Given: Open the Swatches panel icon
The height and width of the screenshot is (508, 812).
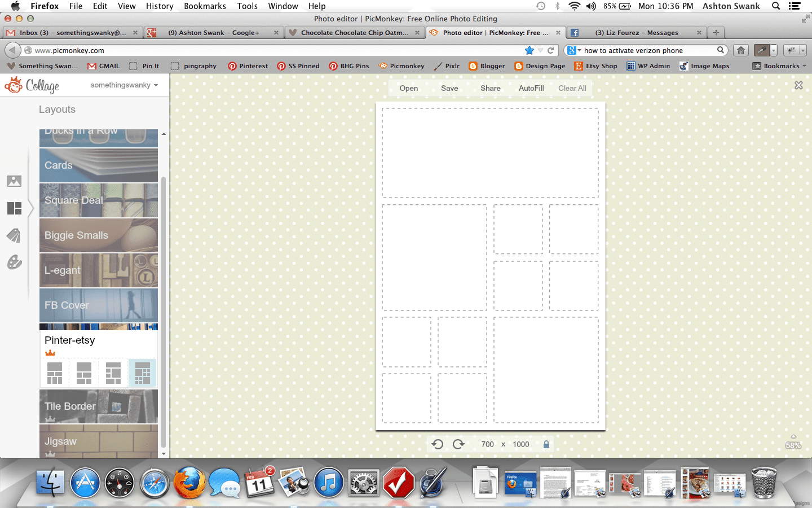Looking at the screenshot, I should pyautogui.click(x=14, y=235).
